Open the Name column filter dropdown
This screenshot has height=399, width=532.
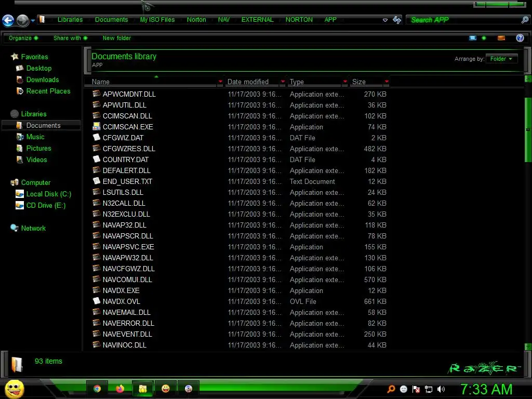tap(220, 82)
